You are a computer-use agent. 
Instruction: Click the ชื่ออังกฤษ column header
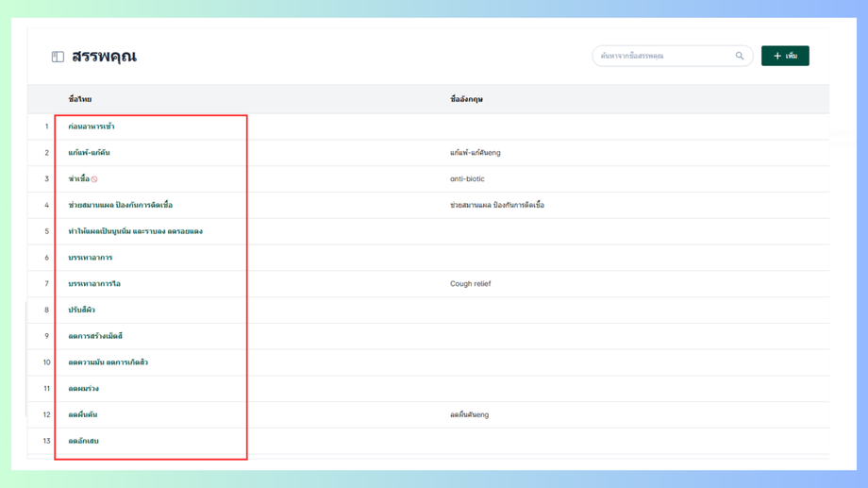point(466,99)
